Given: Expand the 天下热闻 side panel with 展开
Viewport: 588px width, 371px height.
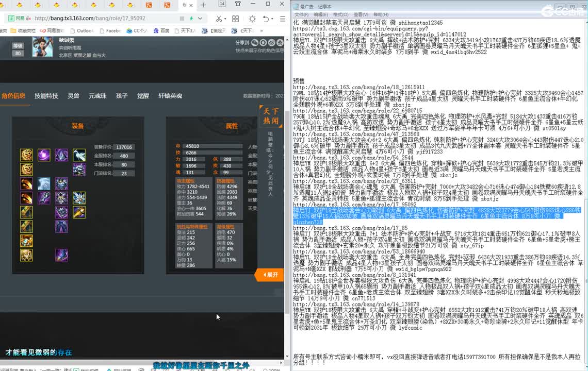Looking at the screenshot, I should point(270,275).
